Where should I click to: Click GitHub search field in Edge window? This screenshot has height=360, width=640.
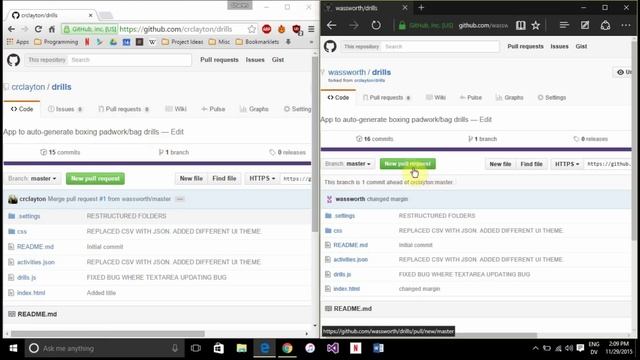coord(440,47)
